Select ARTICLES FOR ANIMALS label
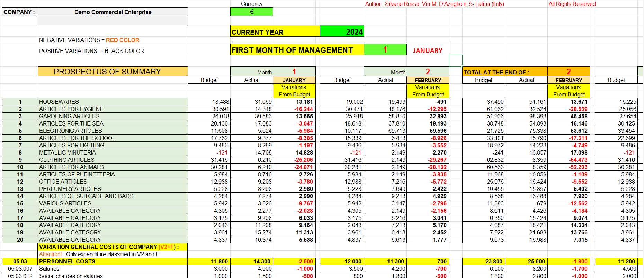Viewport: 644px width, 278px height. [x=113, y=167]
